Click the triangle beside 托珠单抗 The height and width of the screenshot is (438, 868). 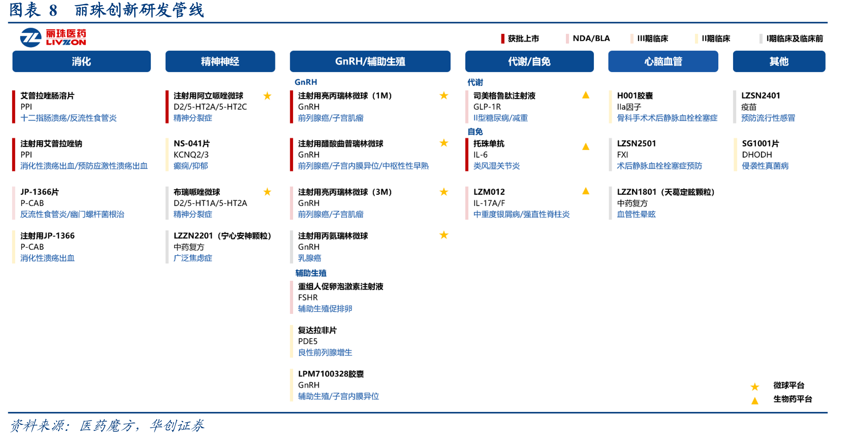point(586,147)
